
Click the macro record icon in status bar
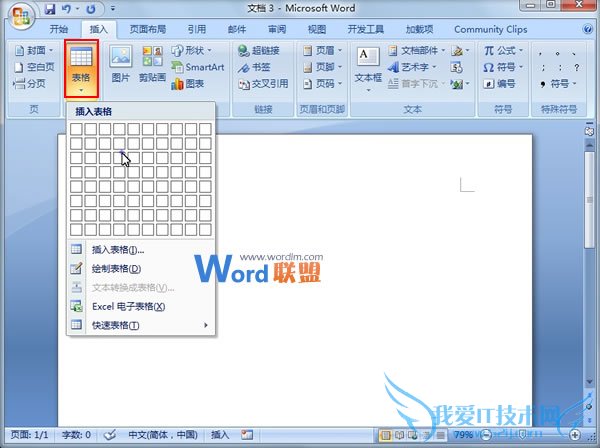[x=247, y=435]
